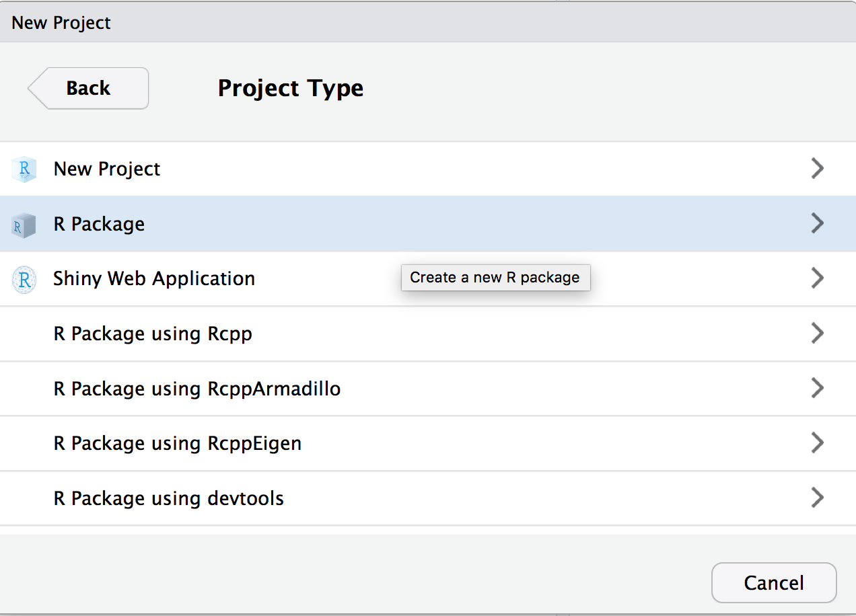Screen dimensions: 856x616
Task: Expand the New Project row chevron
Action: [x=818, y=168]
